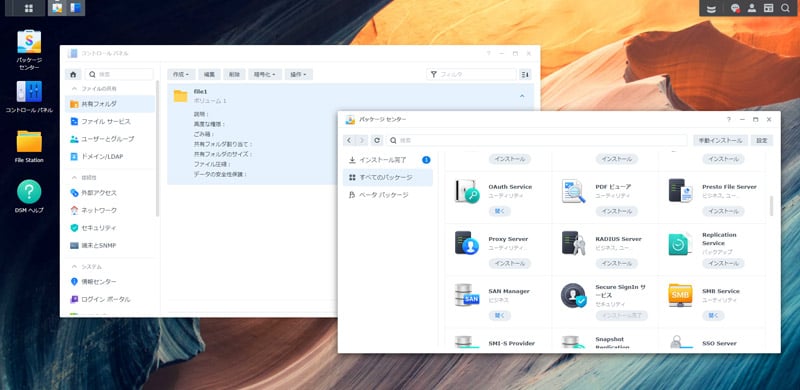Collapse システム sidebar section
The height and width of the screenshot is (390, 800).
click(74, 267)
